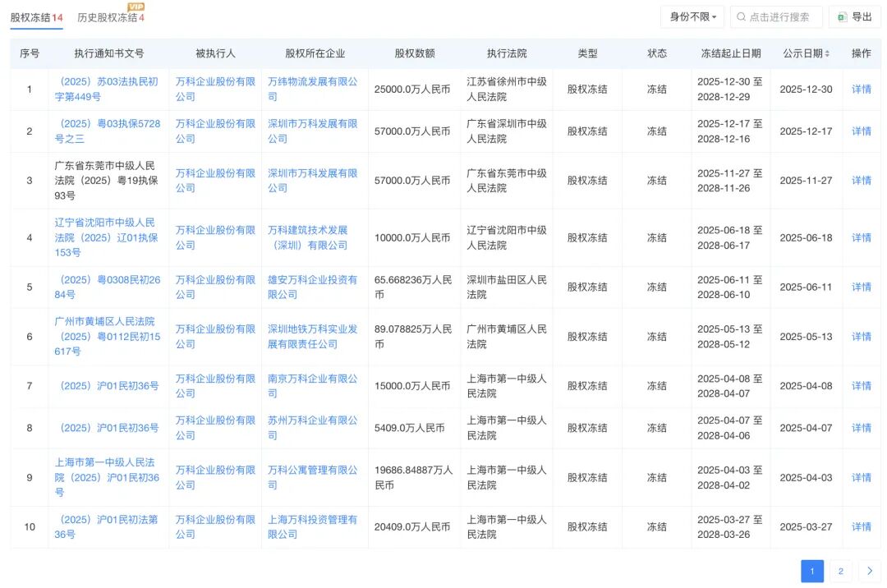Select amount 25000.0万人民币 cell
Screen dimensions: 887x588
click(412, 90)
